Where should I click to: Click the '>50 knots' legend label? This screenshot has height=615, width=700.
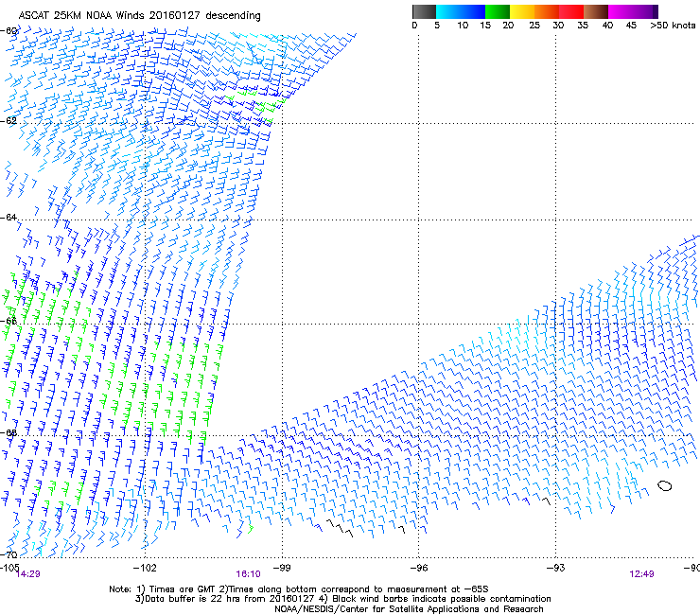coord(673,25)
